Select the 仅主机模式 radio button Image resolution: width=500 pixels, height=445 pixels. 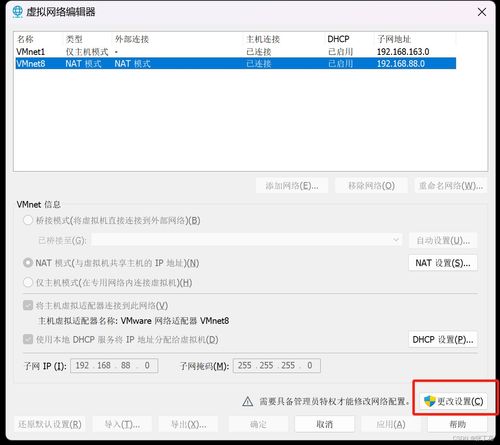coord(28,282)
